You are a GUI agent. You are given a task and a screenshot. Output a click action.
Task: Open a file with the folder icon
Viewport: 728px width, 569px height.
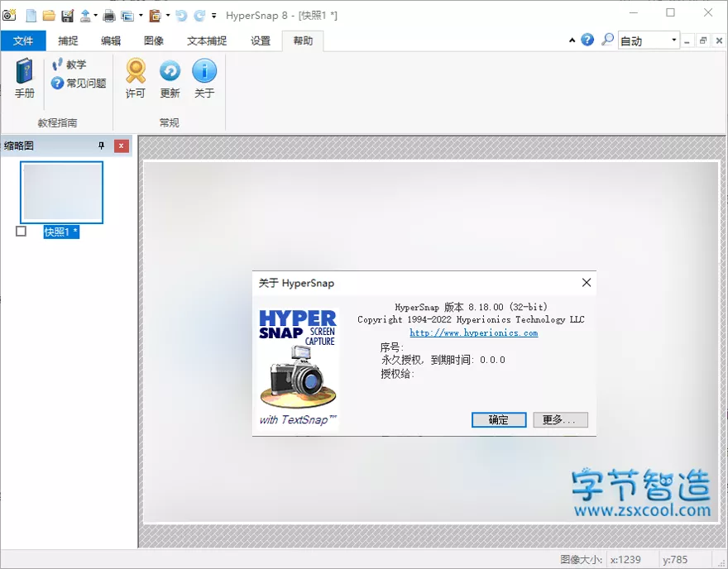(x=49, y=16)
